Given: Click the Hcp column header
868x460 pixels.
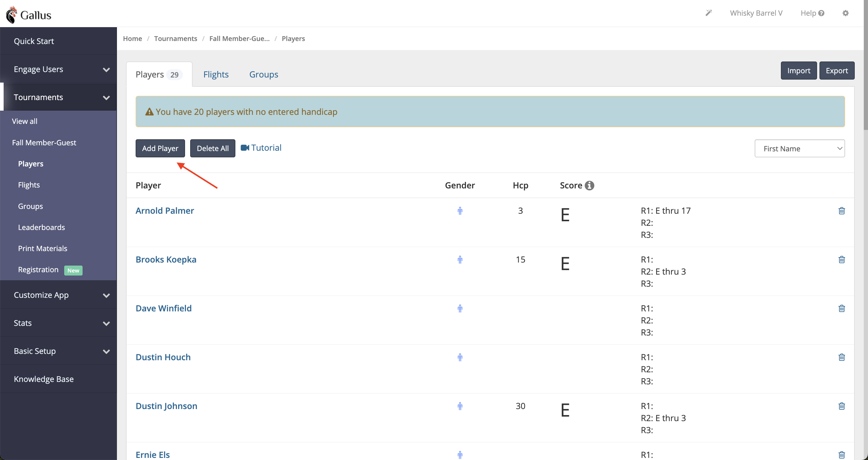Looking at the screenshot, I should pyautogui.click(x=520, y=185).
